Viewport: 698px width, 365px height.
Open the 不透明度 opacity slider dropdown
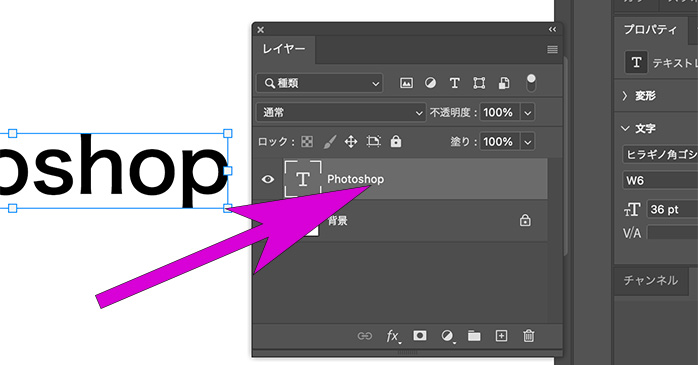528,113
